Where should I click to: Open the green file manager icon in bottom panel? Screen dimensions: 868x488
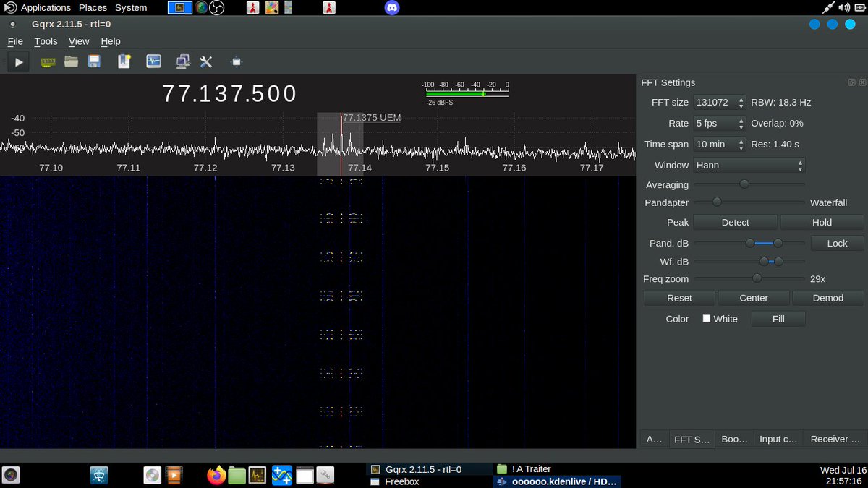tap(237, 475)
